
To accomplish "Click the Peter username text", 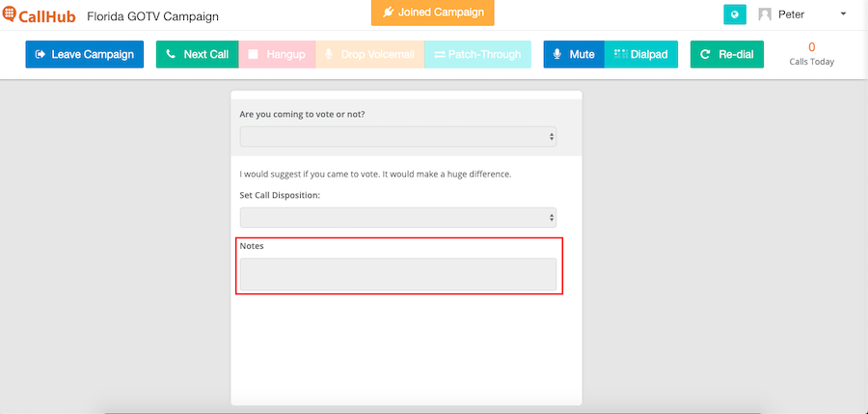I will (x=791, y=15).
